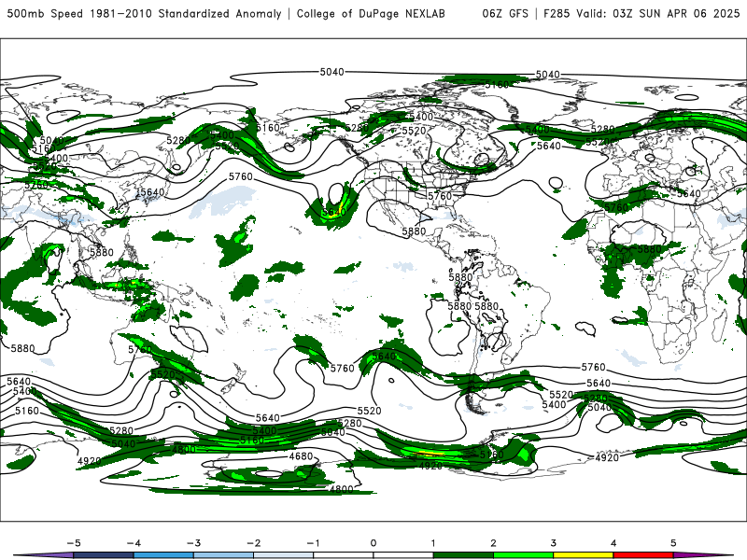Viewport: 747px width, 560px height.
Task: Click the colorbar label "3"
Action: 553,543
